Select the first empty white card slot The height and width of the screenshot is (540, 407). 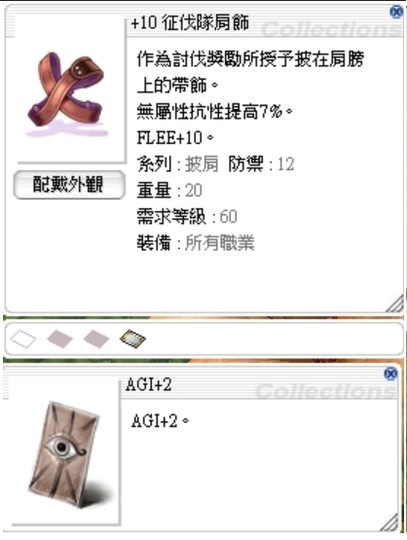point(23,339)
